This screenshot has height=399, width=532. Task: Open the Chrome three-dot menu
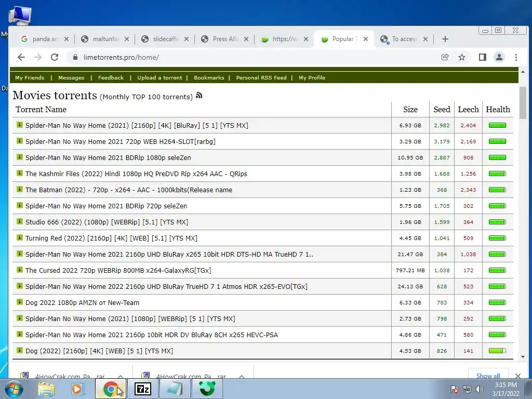(x=516, y=57)
